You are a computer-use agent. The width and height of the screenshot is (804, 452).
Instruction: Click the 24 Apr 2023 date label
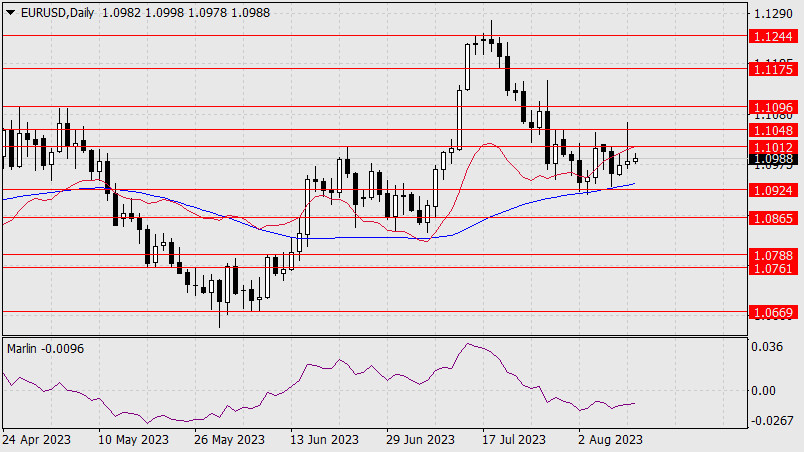tap(36, 440)
